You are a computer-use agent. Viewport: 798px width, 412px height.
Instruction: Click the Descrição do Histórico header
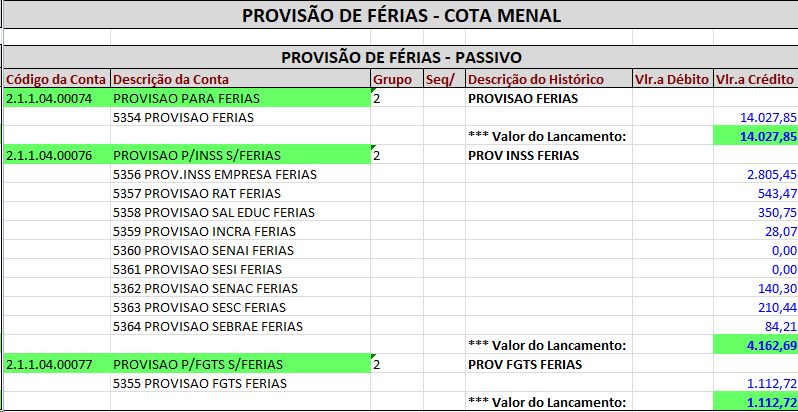536,79
